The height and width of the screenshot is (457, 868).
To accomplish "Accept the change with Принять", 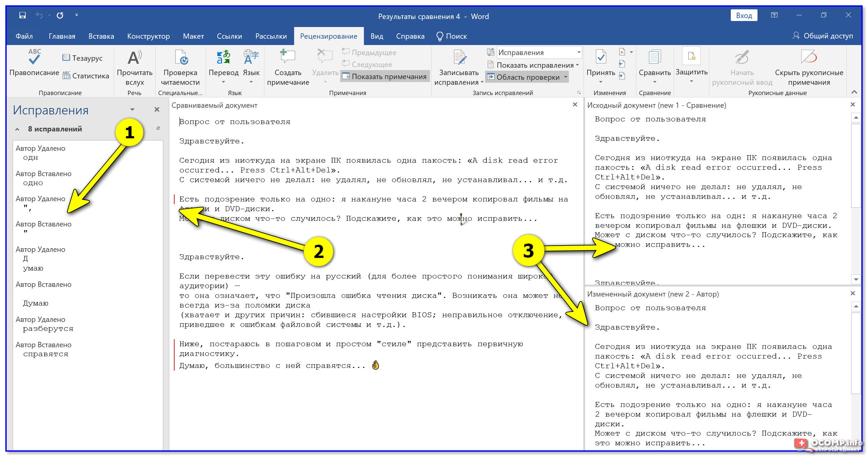I will pos(601,62).
